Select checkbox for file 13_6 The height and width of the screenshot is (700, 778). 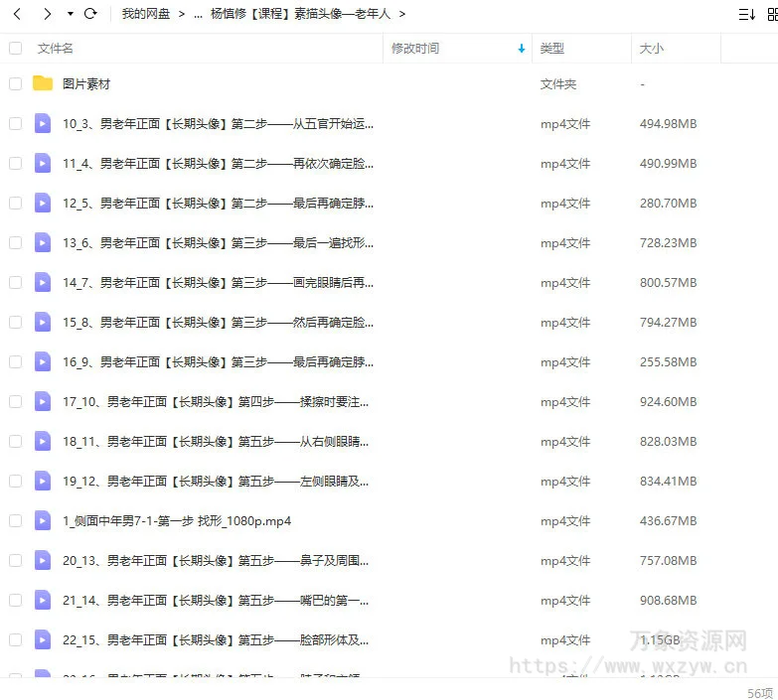(15, 242)
